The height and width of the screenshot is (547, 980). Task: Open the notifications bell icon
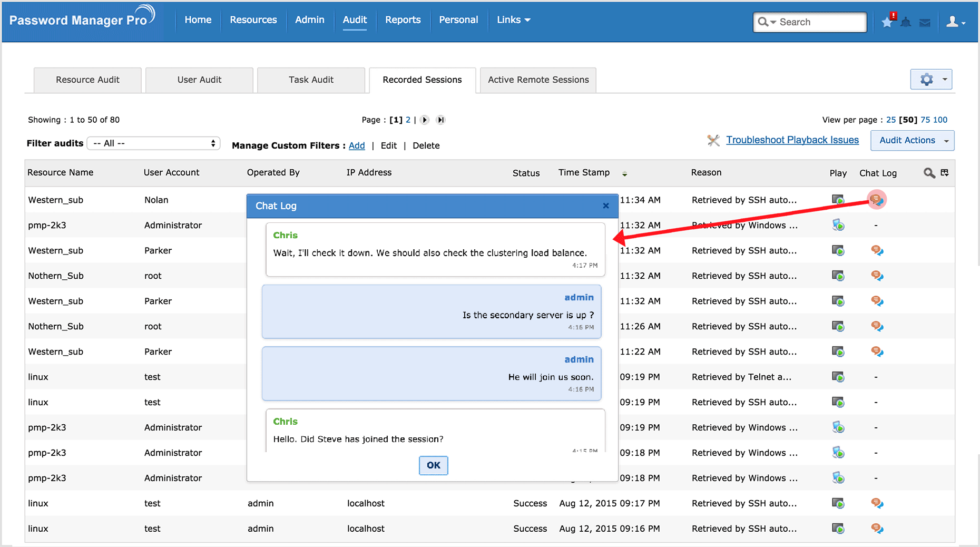click(x=906, y=22)
